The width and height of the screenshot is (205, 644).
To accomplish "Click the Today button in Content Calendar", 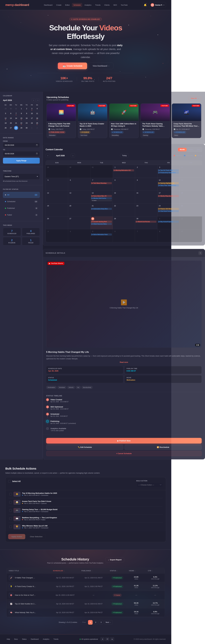I will pos(124,155).
